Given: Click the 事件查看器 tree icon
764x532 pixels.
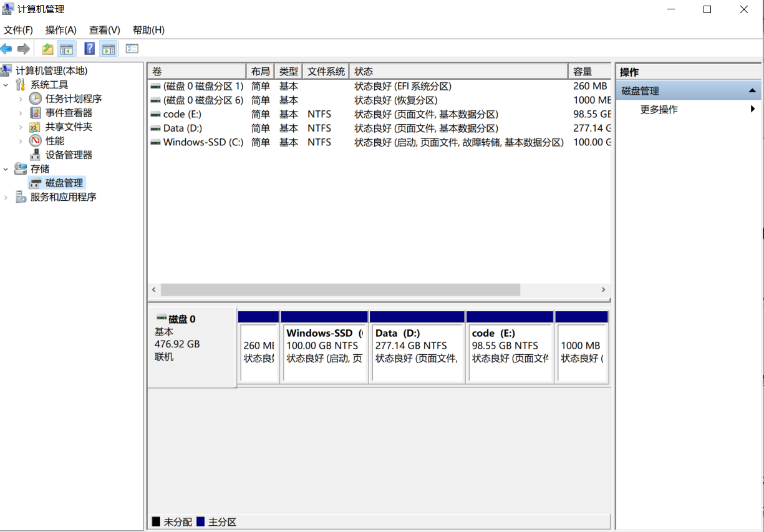Looking at the screenshot, I should (x=36, y=113).
